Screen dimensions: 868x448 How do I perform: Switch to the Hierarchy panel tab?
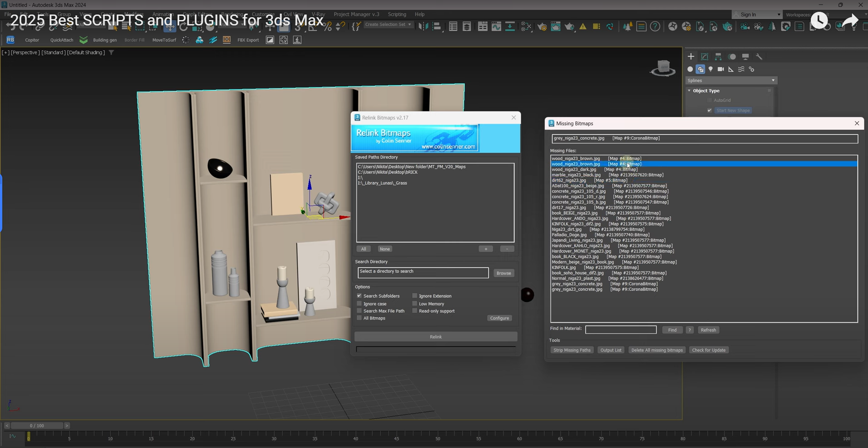pos(718,57)
